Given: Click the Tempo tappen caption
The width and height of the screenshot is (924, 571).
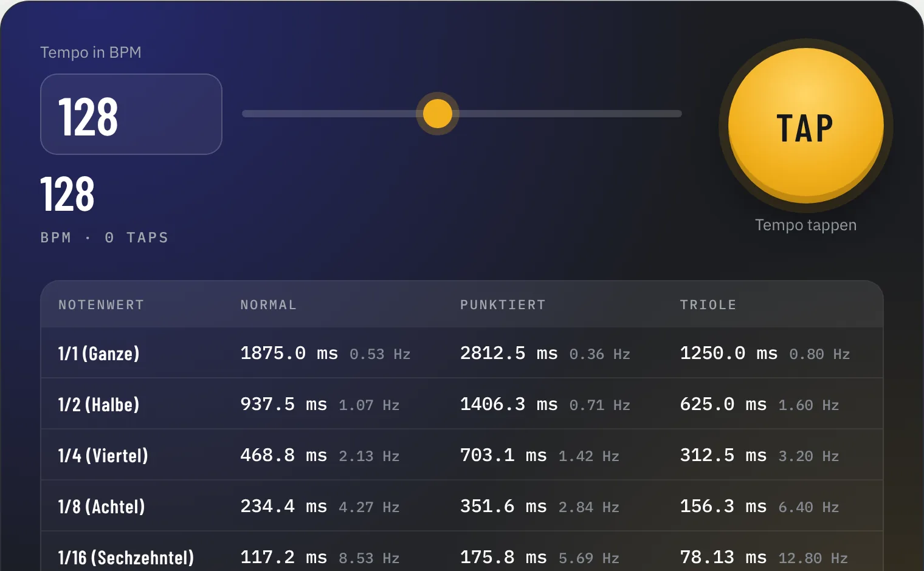Looking at the screenshot, I should point(805,225).
